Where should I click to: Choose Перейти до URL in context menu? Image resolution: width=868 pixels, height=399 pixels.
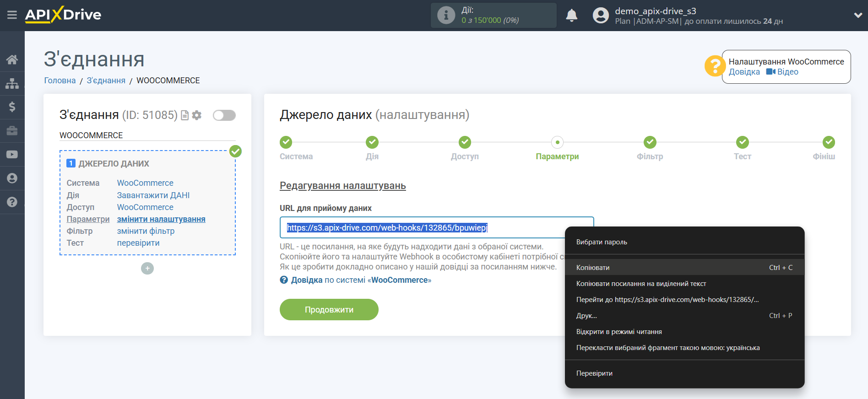(x=684, y=300)
